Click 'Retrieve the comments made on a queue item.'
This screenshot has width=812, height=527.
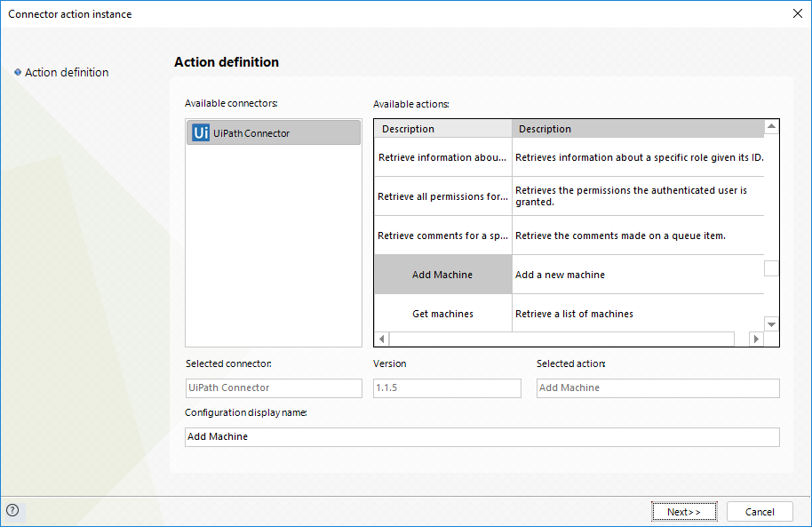pyautogui.click(x=638, y=236)
